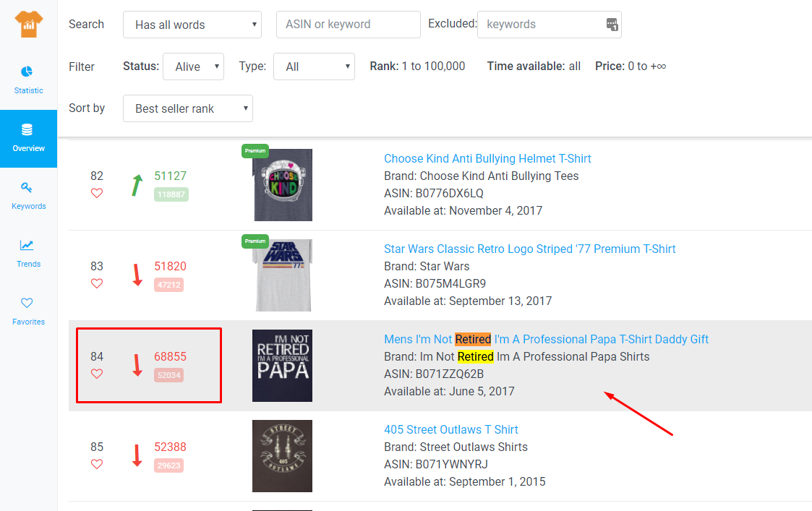Open the Sort by Best seller rank dropdown
This screenshot has height=511, width=812.
click(x=187, y=108)
